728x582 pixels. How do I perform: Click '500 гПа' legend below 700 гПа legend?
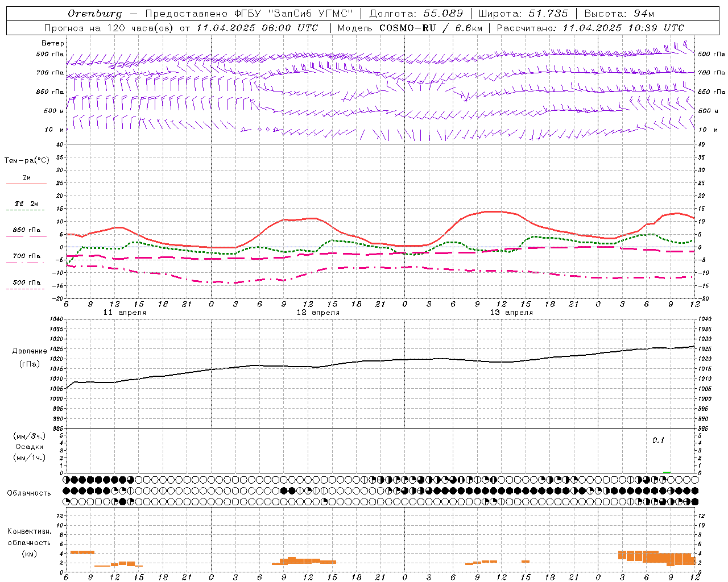coord(27,282)
